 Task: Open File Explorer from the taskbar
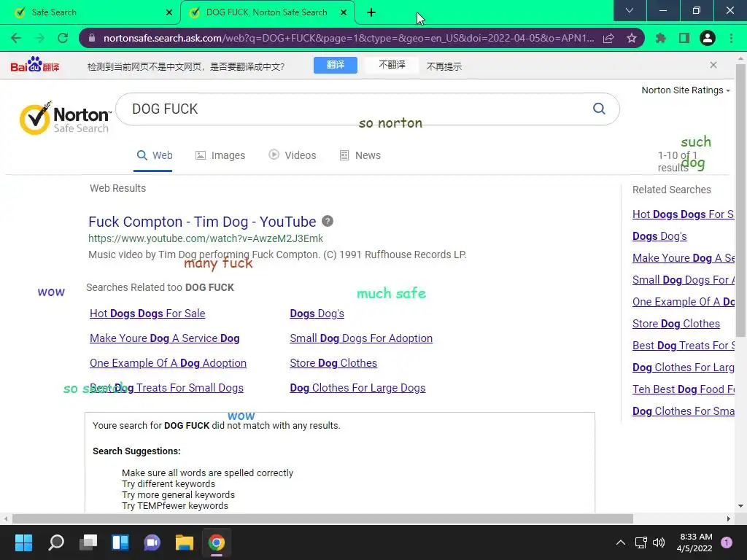[x=185, y=542]
